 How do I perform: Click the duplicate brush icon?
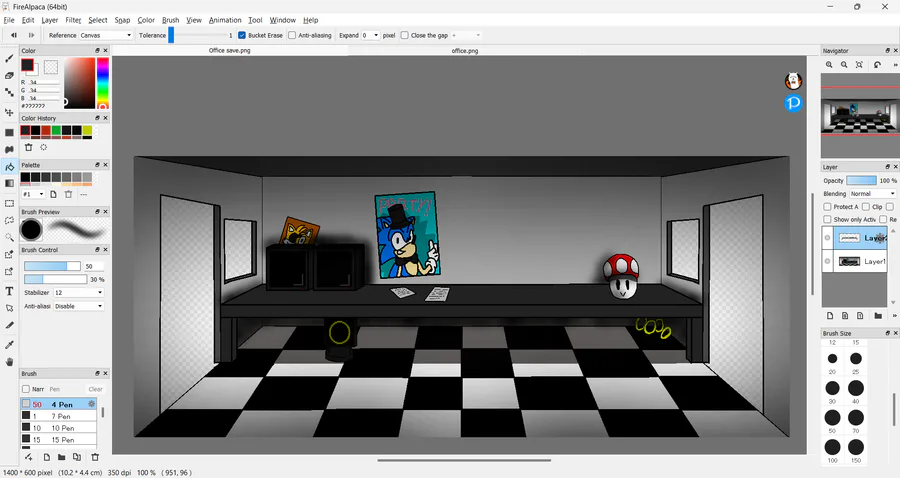[77, 457]
